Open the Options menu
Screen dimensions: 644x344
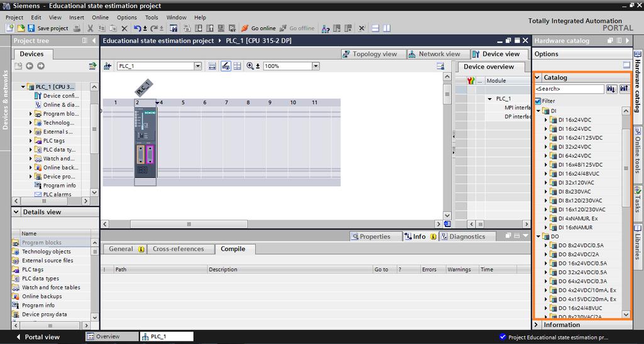pyautogui.click(x=127, y=17)
